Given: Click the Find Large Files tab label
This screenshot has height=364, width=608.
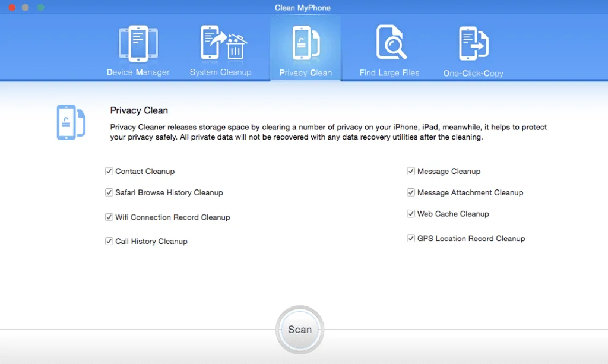Looking at the screenshot, I should pos(389,73).
